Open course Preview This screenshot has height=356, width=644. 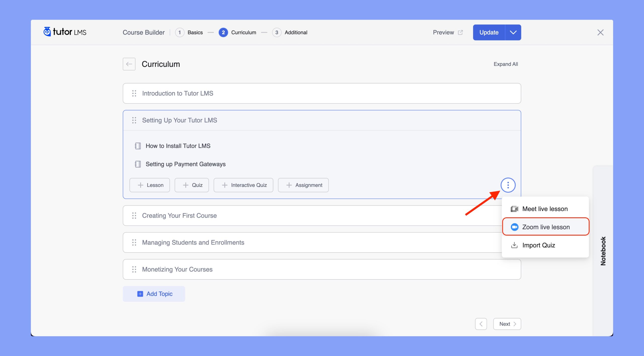(448, 32)
